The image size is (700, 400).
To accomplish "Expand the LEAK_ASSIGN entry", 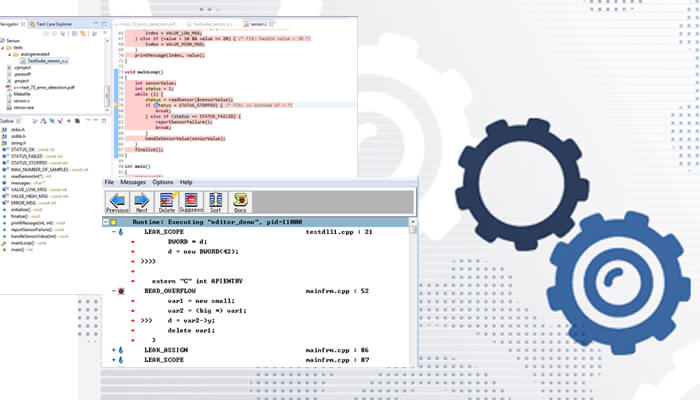I will tap(111, 350).
